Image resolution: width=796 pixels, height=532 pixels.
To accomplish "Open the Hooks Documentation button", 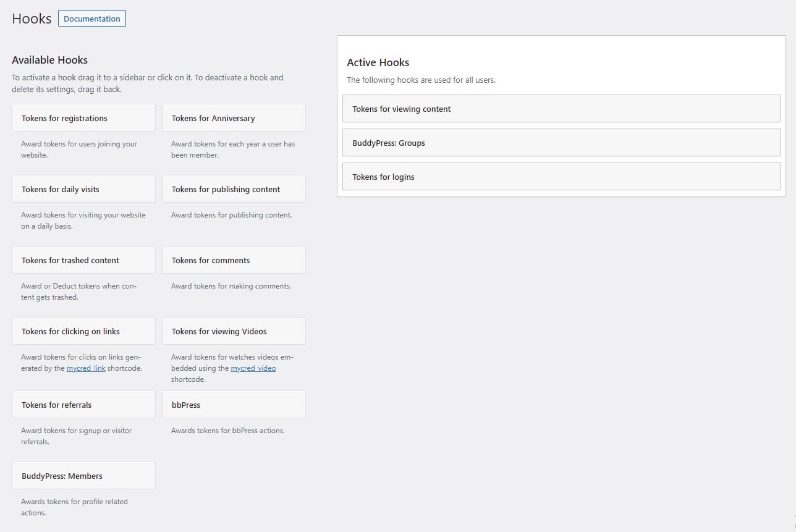I will (x=92, y=19).
